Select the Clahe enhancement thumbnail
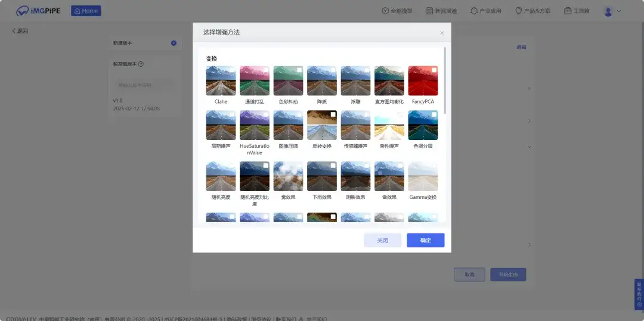Image resolution: width=644 pixels, height=321 pixels. click(221, 81)
